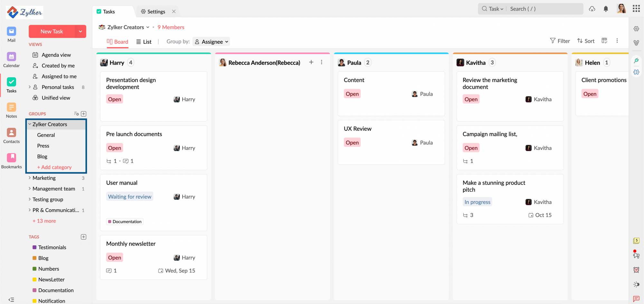
Task: Collapse the Zylker Creators group
Action: tap(30, 124)
